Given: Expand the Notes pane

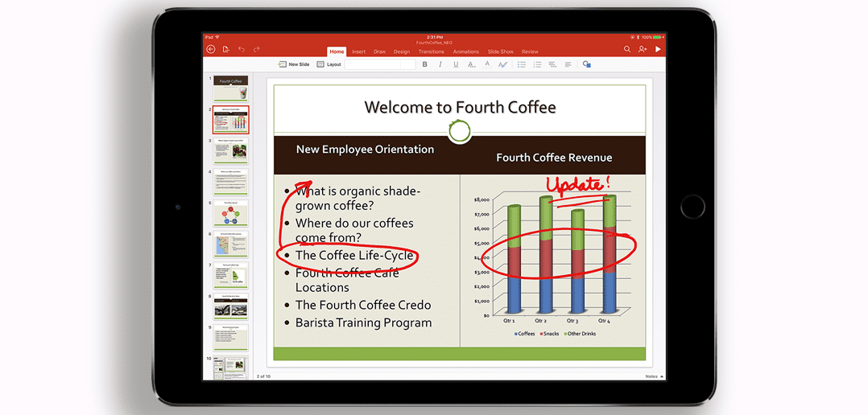Looking at the screenshot, I should pos(653,376).
